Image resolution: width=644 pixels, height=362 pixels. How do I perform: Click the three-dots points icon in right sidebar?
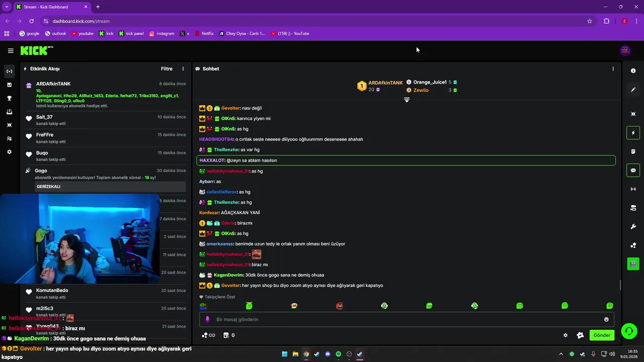pyautogui.click(x=633, y=245)
